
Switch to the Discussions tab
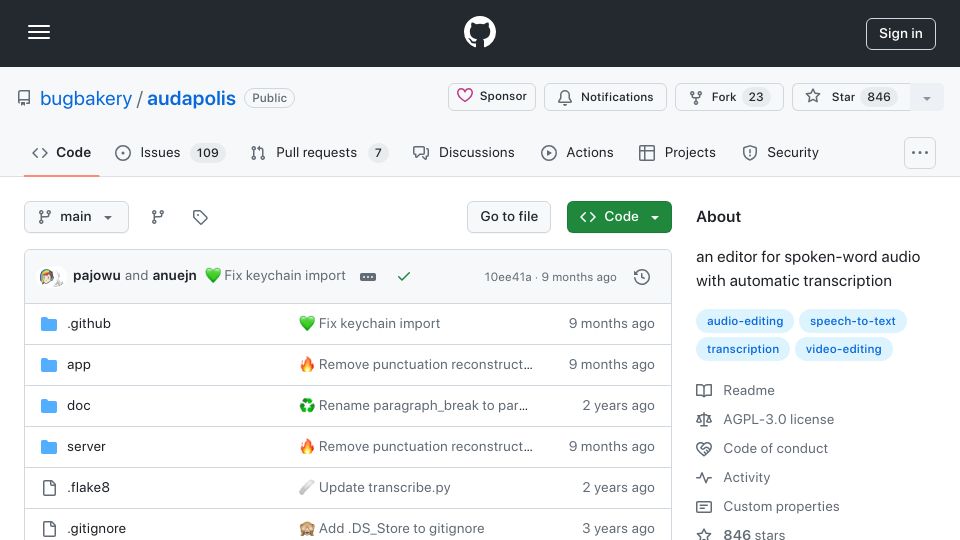tap(463, 152)
